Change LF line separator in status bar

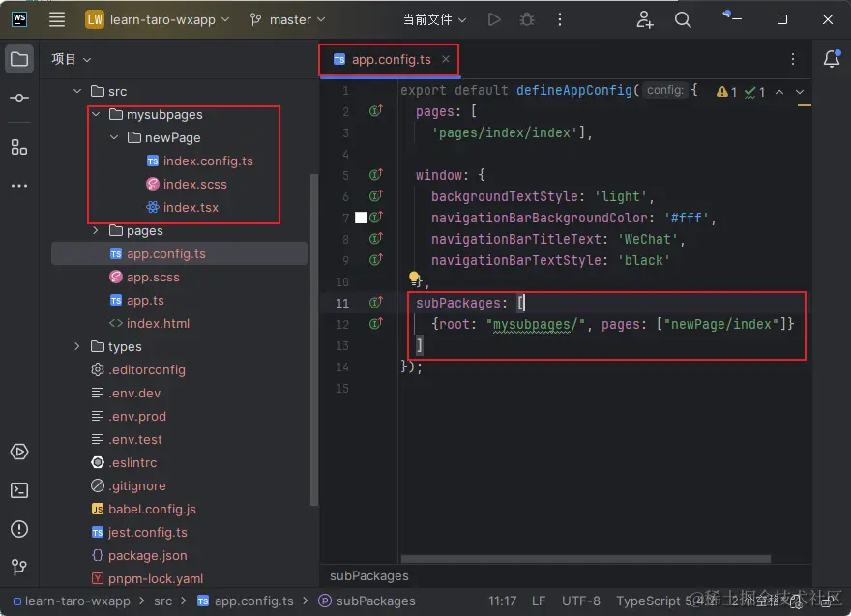(x=539, y=601)
